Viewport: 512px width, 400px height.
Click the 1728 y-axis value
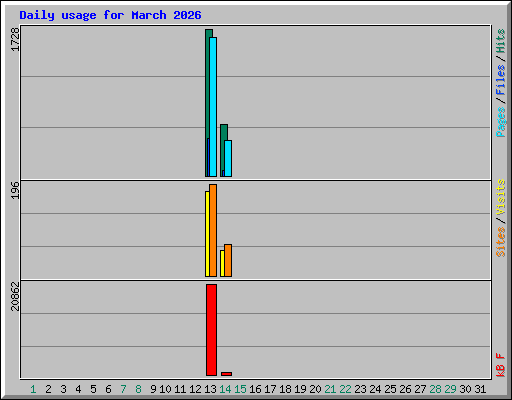(15, 39)
